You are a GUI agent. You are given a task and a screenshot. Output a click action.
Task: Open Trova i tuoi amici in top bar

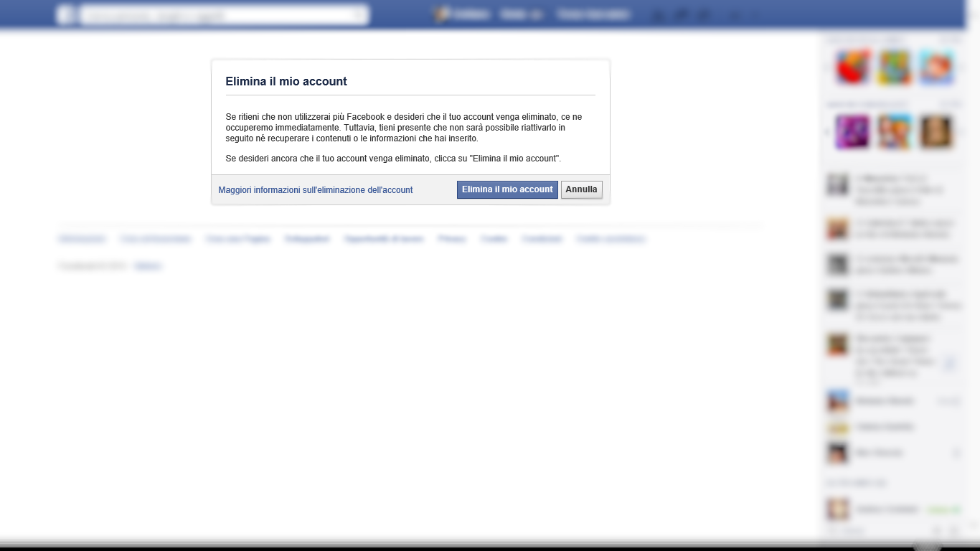point(593,14)
